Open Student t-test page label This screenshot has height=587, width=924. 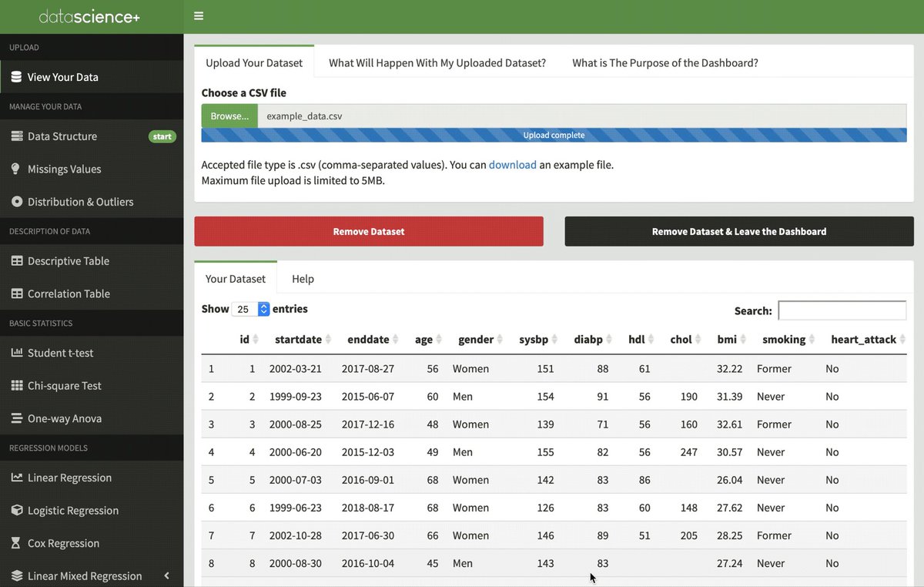[61, 353]
